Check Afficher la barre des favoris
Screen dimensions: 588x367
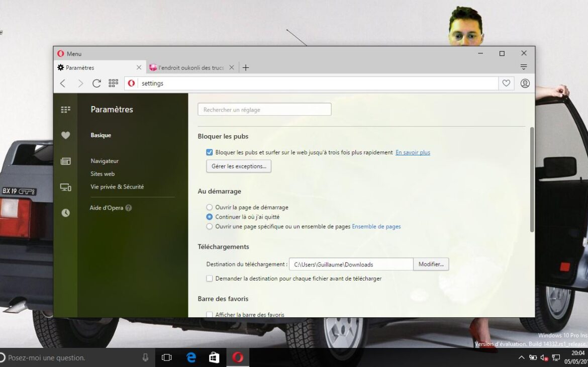click(x=209, y=314)
